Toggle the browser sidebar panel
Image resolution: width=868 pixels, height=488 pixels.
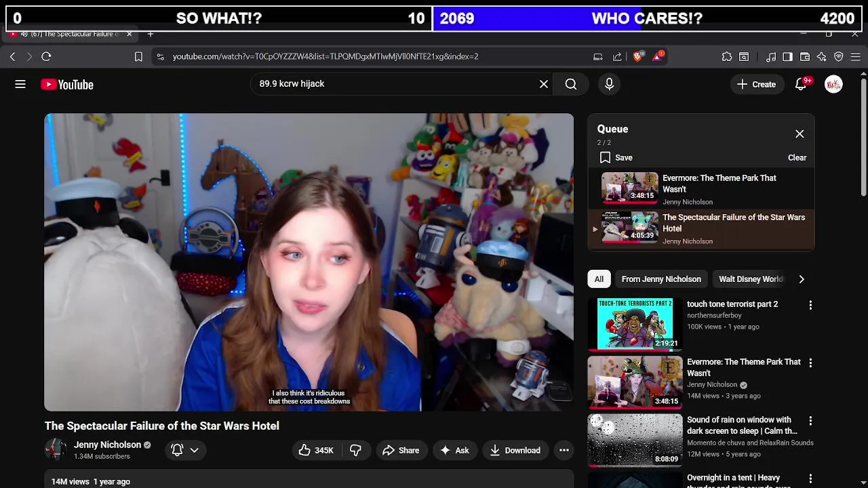click(x=787, y=57)
